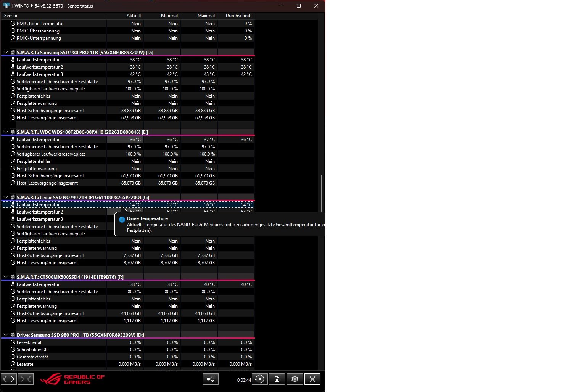This screenshot has height=392, width=586.
Task: Collapse the S.M.A.R.T. Lexar SSD NQ790 group
Action: point(5,197)
